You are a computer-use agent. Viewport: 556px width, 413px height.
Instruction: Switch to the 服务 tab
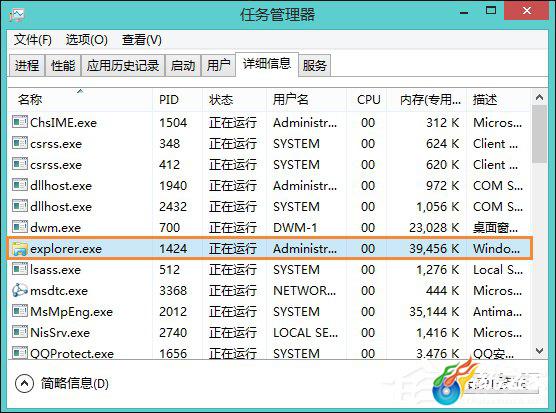(x=315, y=66)
